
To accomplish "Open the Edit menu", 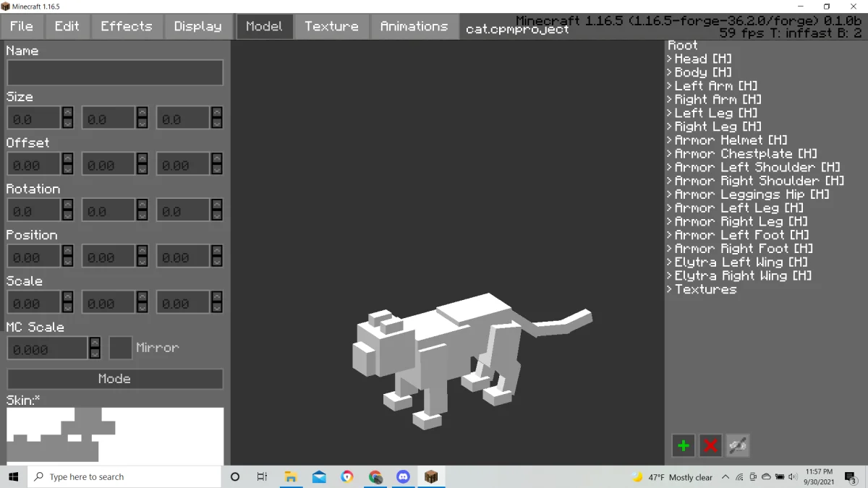I will [x=67, y=27].
